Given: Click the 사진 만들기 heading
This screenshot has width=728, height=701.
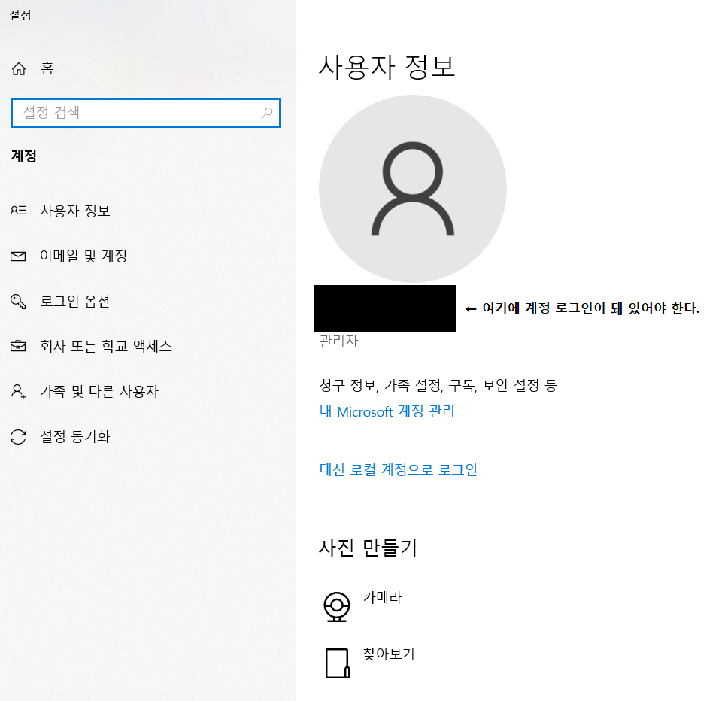Looking at the screenshot, I should 369,548.
